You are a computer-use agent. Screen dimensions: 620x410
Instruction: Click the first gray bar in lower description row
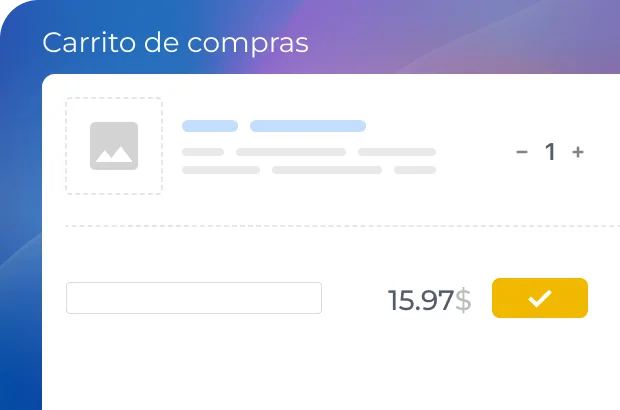tap(221, 170)
